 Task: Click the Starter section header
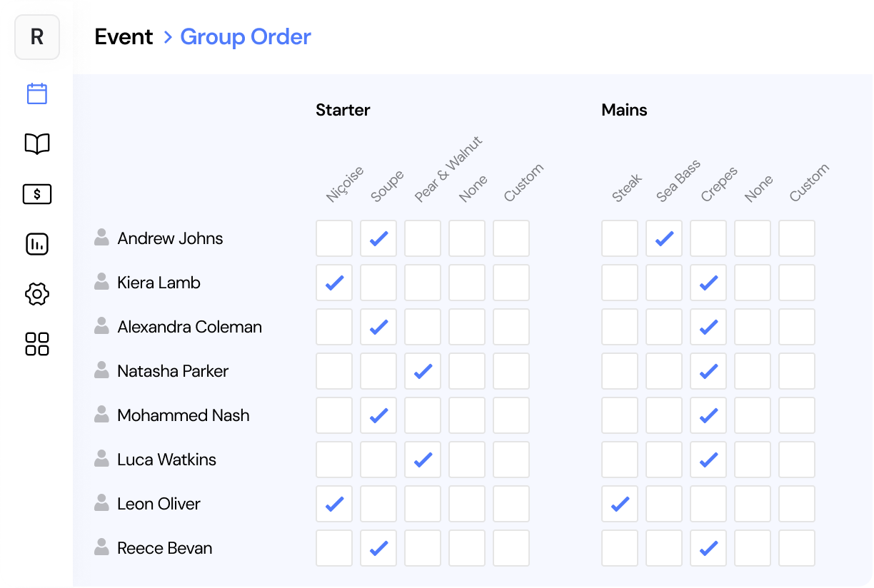pyautogui.click(x=343, y=110)
